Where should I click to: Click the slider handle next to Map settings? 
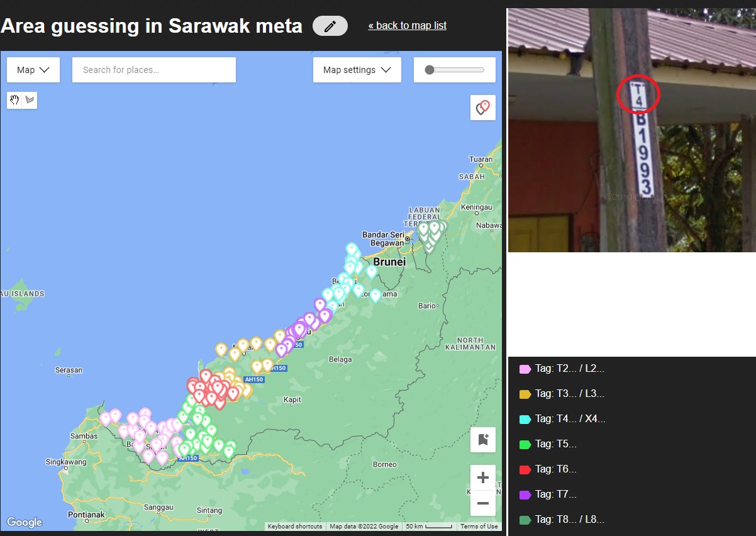click(430, 70)
